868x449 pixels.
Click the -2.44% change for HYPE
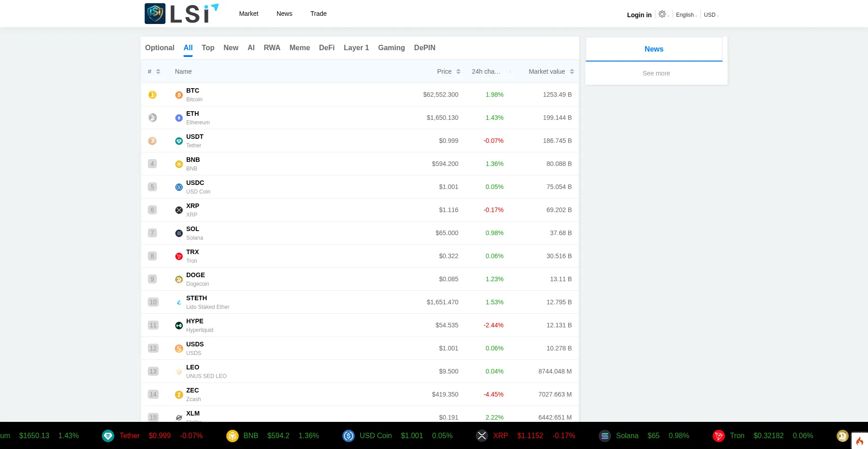click(x=493, y=326)
